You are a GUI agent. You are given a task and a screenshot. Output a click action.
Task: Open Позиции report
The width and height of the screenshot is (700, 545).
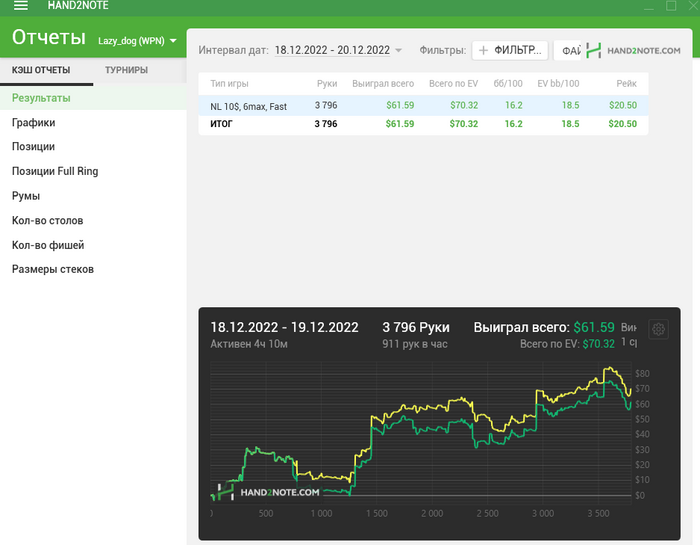tap(93, 146)
